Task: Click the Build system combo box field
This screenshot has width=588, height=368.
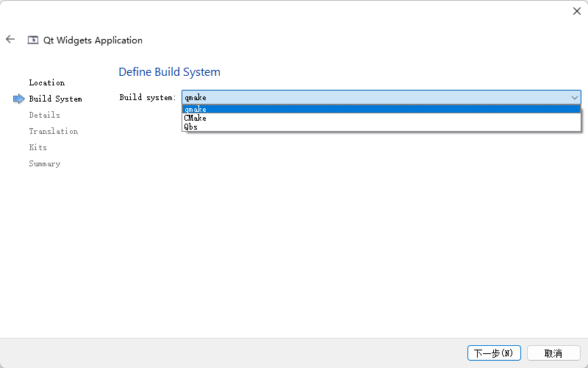Action: 375,97
